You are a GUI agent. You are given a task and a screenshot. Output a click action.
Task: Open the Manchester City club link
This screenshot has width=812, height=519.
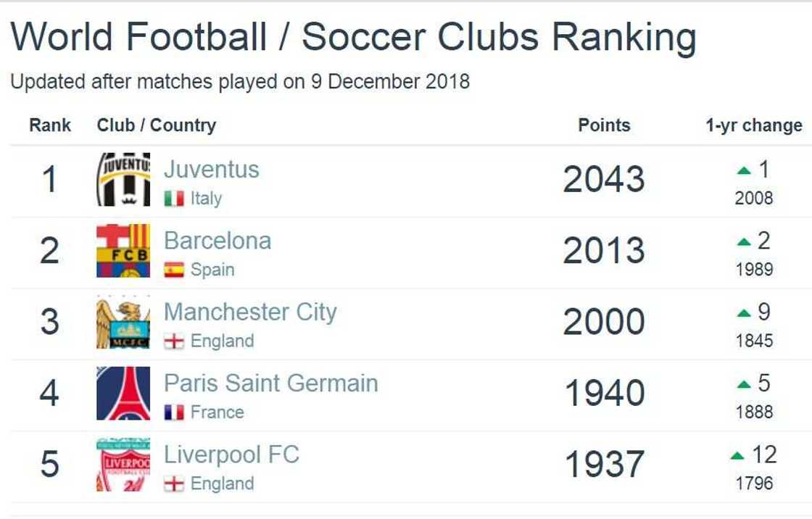point(250,312)
